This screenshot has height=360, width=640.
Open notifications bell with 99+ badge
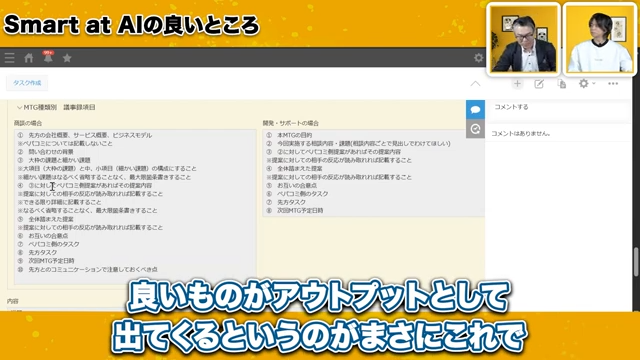pos(48,57)
